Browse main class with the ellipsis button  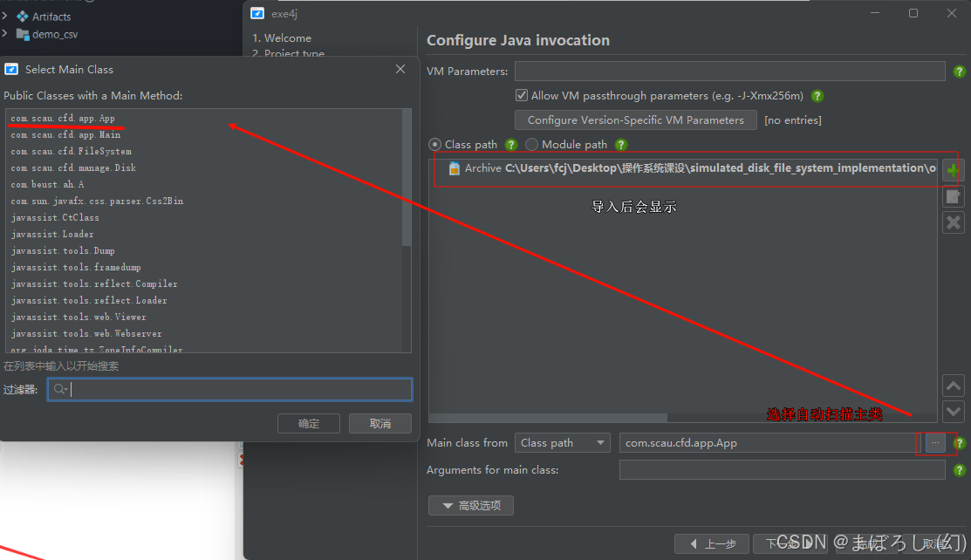pyautogui.click(x=935, y=442)
